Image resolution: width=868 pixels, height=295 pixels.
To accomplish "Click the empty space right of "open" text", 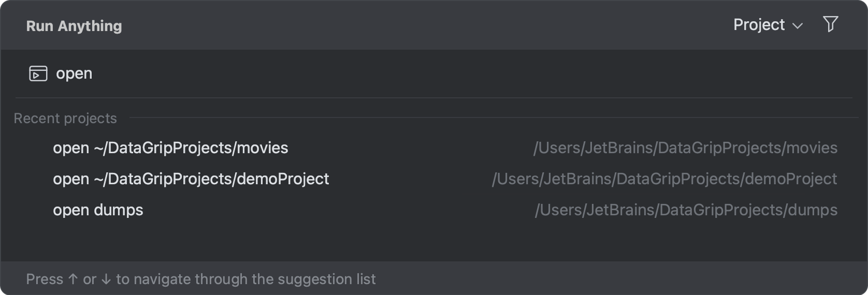I will [x=466, y=74].
